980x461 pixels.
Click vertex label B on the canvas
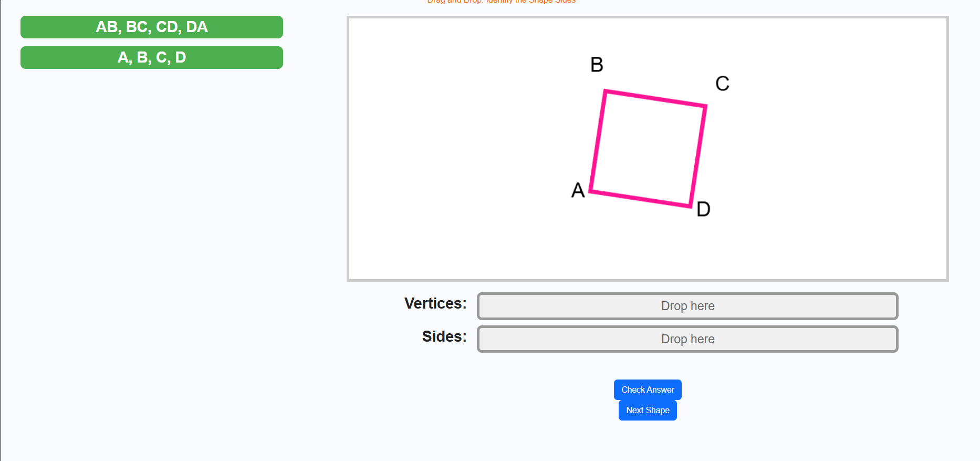click(x=597, y=65)
